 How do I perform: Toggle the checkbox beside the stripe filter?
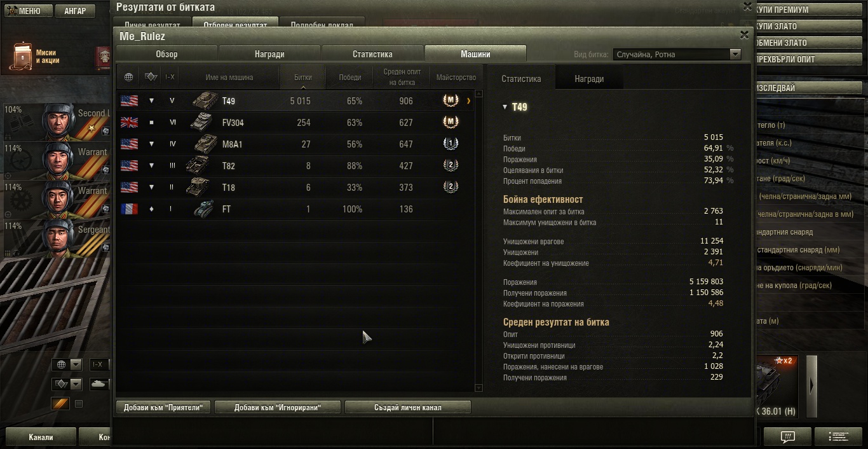[79, 404]
